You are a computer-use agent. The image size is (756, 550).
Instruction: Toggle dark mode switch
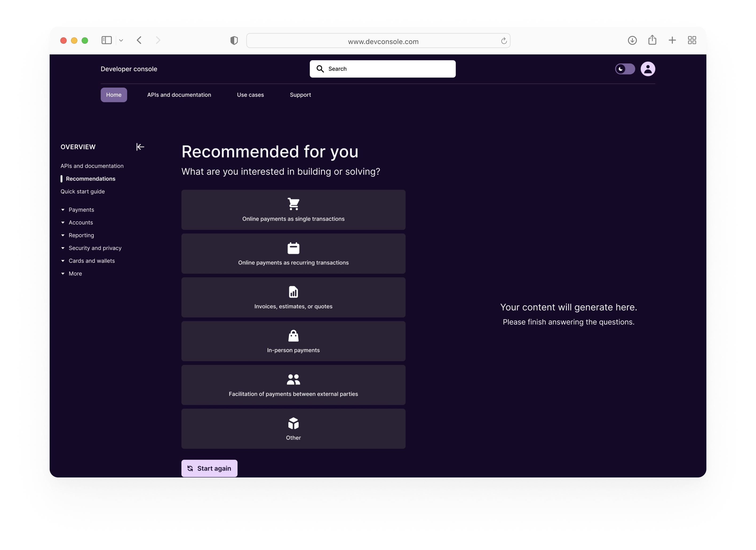(625, 69)
